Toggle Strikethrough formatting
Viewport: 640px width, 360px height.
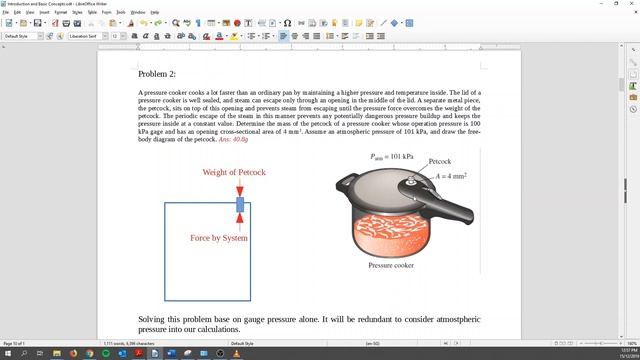point(167,36)
